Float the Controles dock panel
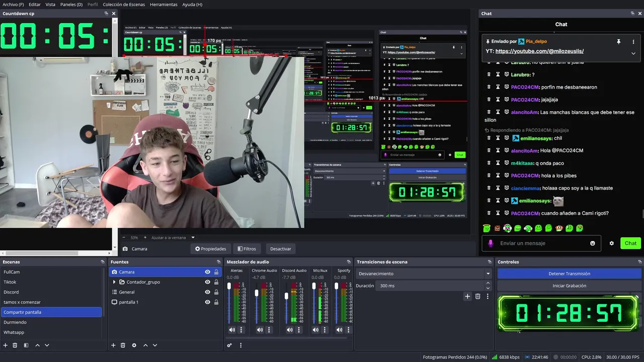This screenshot has width=644, height=362. [640, 262]
